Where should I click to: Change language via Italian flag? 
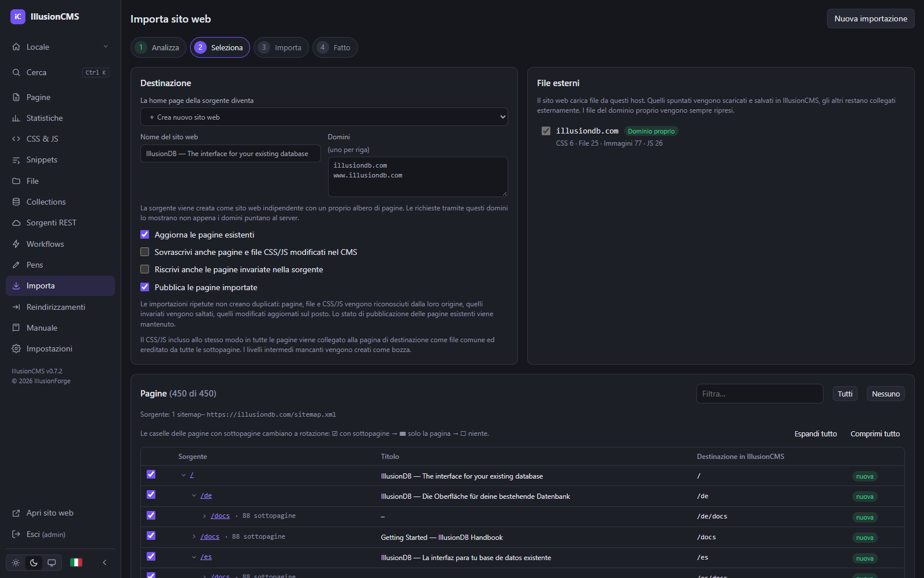coord(76,562)
